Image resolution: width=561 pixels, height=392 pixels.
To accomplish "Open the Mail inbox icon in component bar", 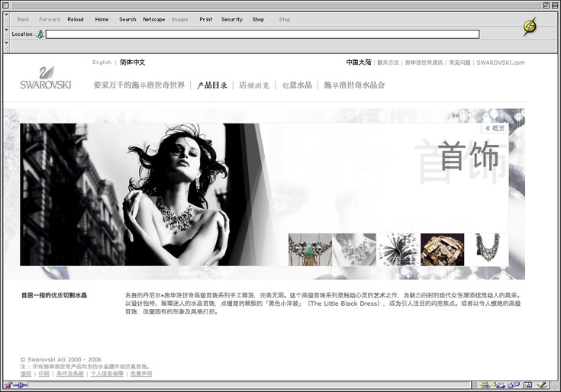I will click(x=498, y=385).
